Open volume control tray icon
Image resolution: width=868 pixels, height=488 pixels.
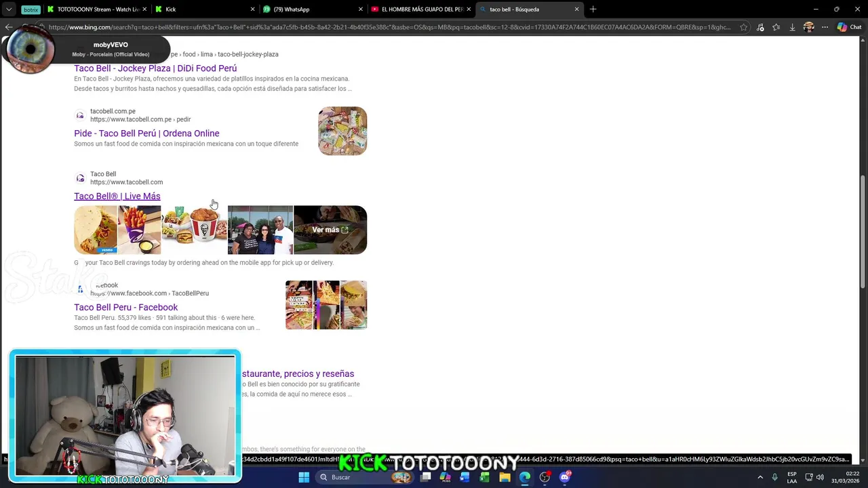tap(821, 477)
